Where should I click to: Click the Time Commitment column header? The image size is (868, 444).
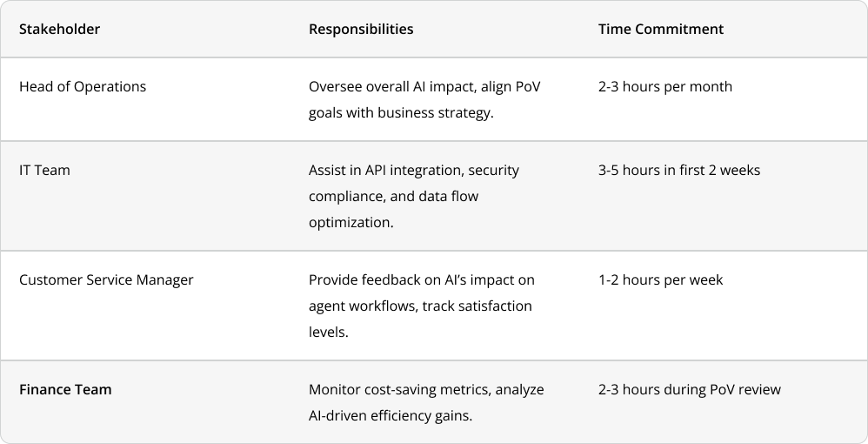pyautogui.click(x=661, y=30)
